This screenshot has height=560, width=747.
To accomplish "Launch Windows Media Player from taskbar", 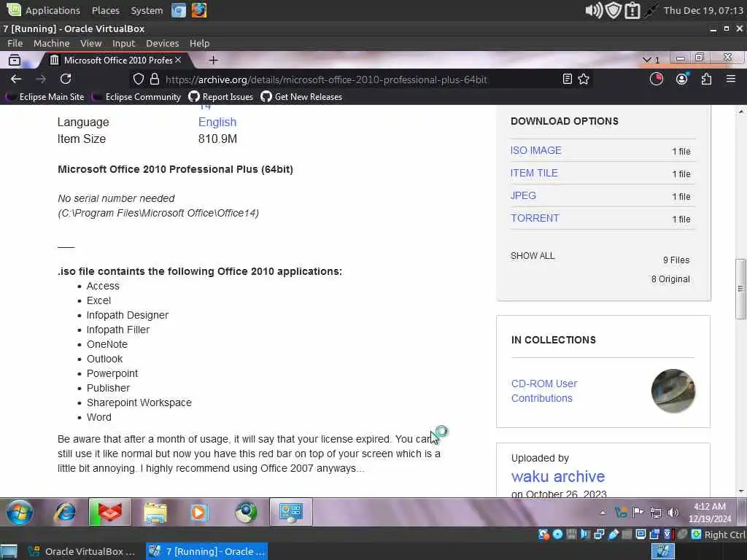I will [199, 513].
